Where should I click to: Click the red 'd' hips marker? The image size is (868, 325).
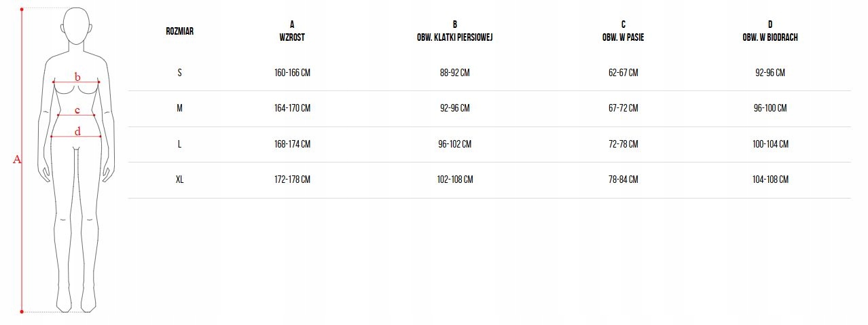pos(77,131)
